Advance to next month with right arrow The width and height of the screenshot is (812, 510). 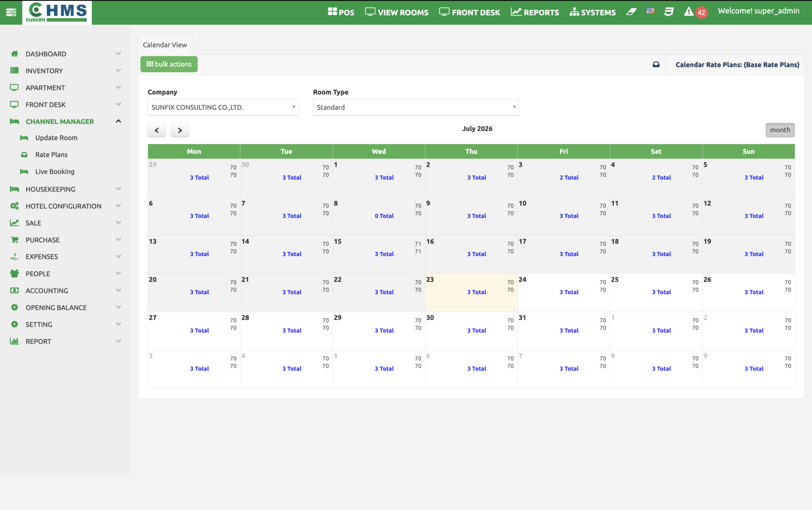(x=180, y=130)
